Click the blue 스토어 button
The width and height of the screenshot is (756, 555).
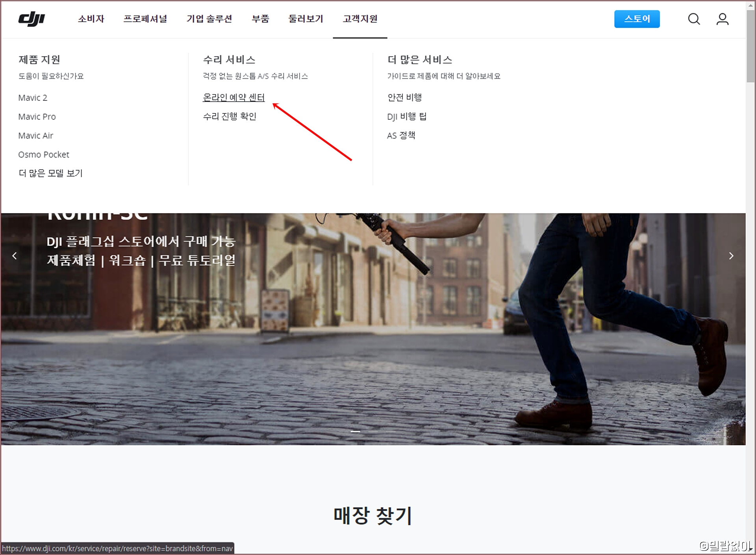[x=637, y=19]
